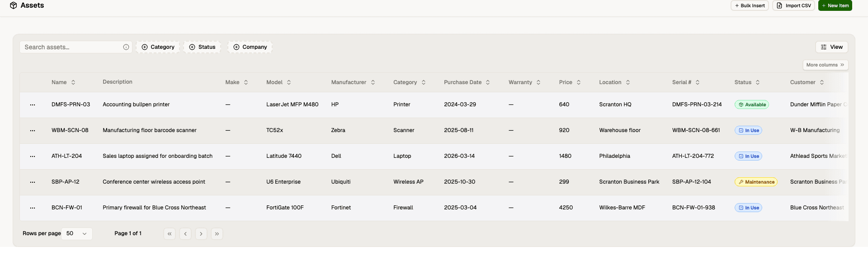The image size is (868, 256).
Task: Sort by Model column arrows
Action: pos(289,82)
